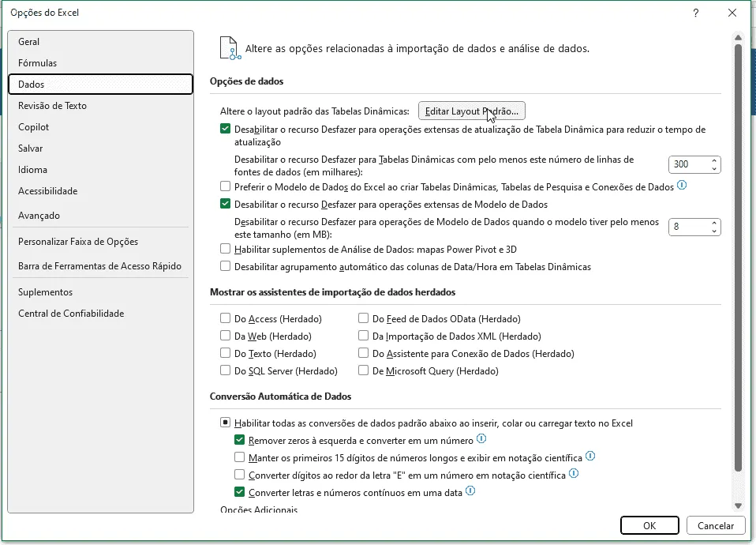Viewport: 756px width, 545px height.
Task: Click the scrollbar down arrow
Action: tap(738, 506)
